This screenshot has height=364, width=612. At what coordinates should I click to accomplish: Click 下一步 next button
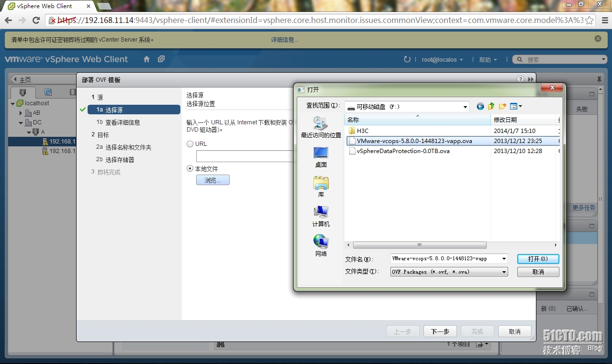(x=440, y=331)
